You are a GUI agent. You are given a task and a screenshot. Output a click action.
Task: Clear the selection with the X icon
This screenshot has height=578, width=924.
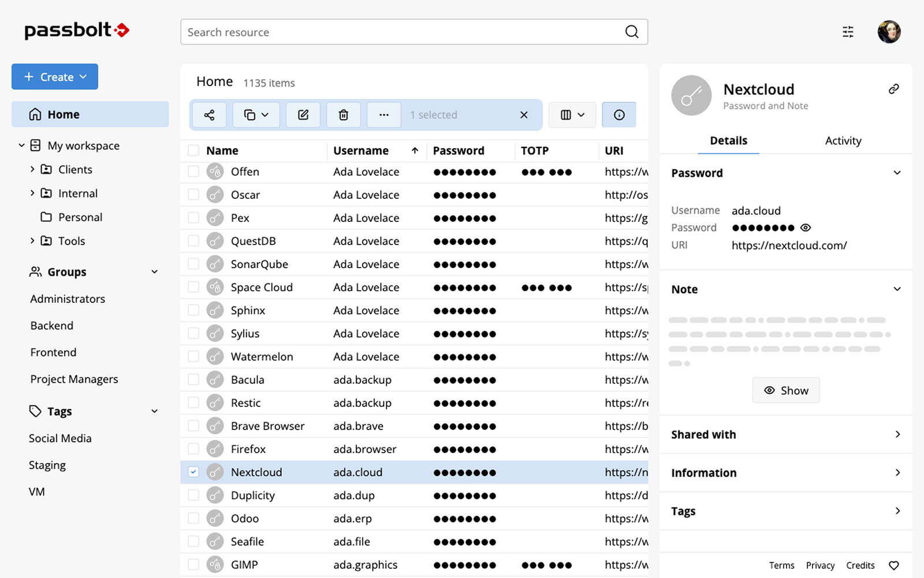point(524,114)
